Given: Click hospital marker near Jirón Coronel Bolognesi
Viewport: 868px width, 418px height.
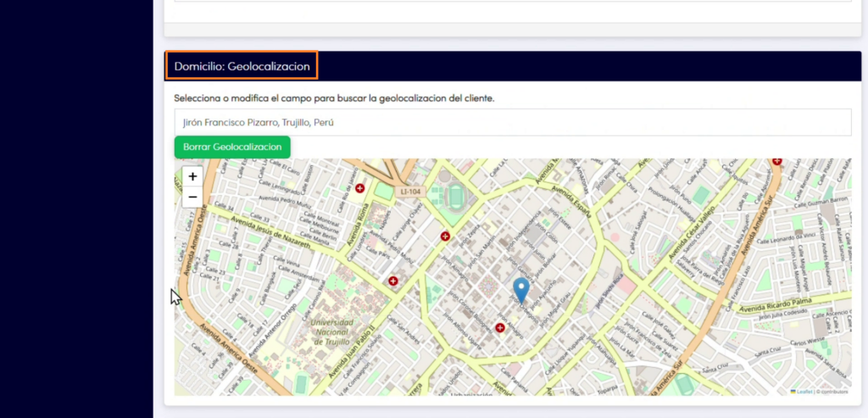Looking at the screenshot, I should click(x=500, y=328).
